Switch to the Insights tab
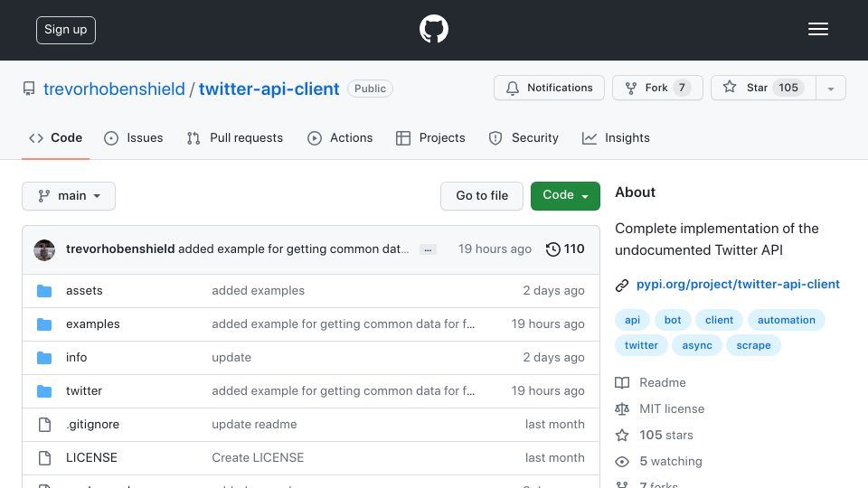This screenshot has width=868, height=488. click(x=616, y=137)
